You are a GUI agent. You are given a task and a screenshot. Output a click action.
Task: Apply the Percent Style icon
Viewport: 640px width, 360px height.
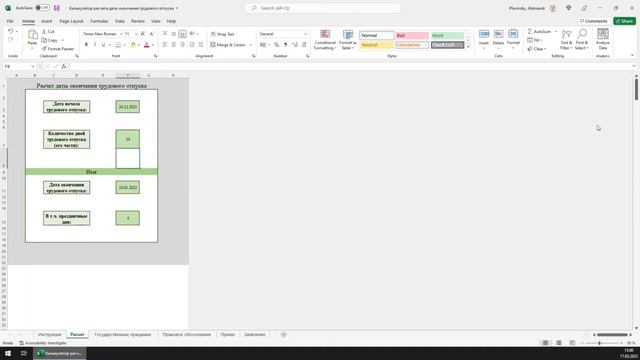pyautogui.click(x=277, y=44)
